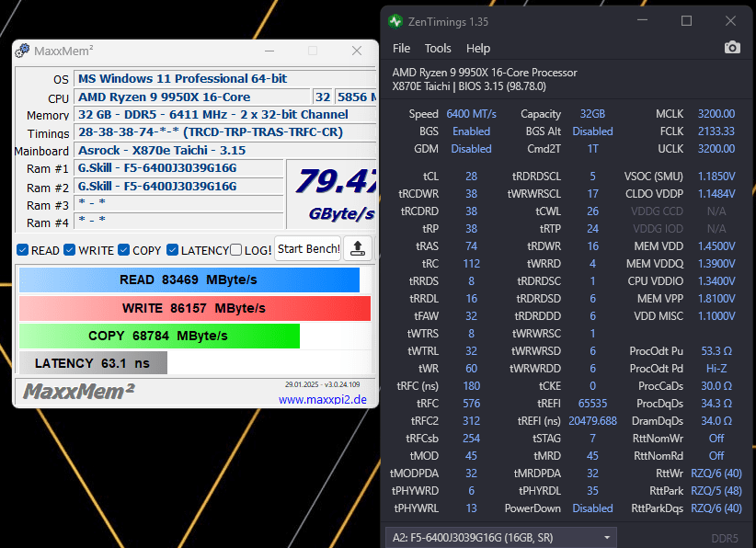Viewport: 756px width, 548px height.
Task: Click the tRFCsb value 254
Action: (471, 438)
